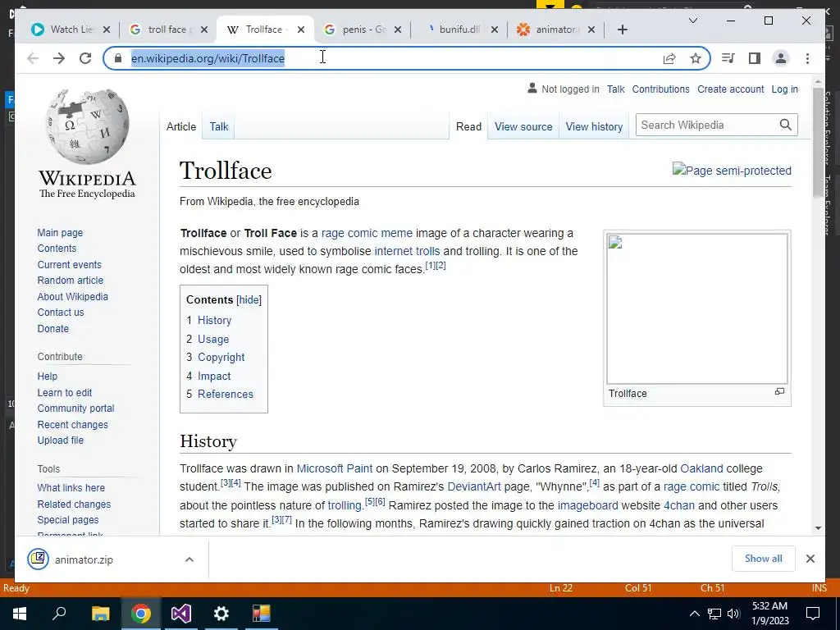Click the Upload file sidebar link
The width and height of the screenshot is (840, 630).
60,440
